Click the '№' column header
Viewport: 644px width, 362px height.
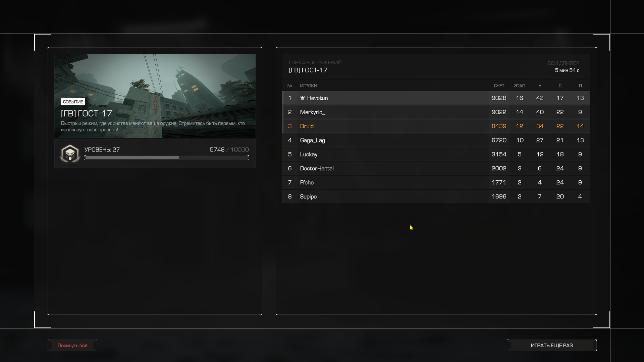tap(290, 86)
